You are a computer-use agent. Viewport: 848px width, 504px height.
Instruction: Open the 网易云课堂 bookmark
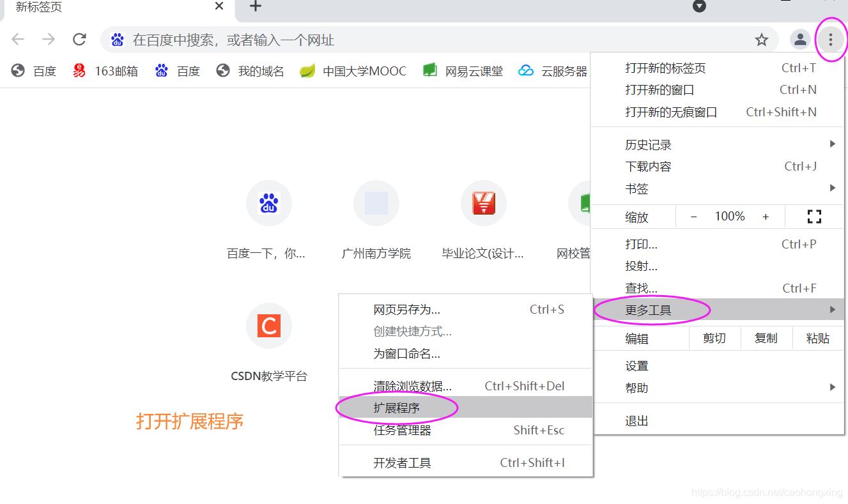tap(463, 71)
